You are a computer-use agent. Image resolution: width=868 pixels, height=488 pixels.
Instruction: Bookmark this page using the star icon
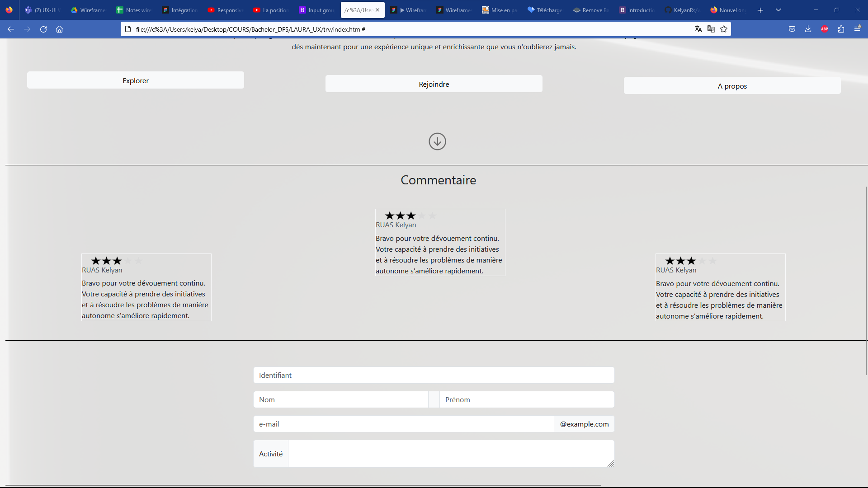pos(724,29)
